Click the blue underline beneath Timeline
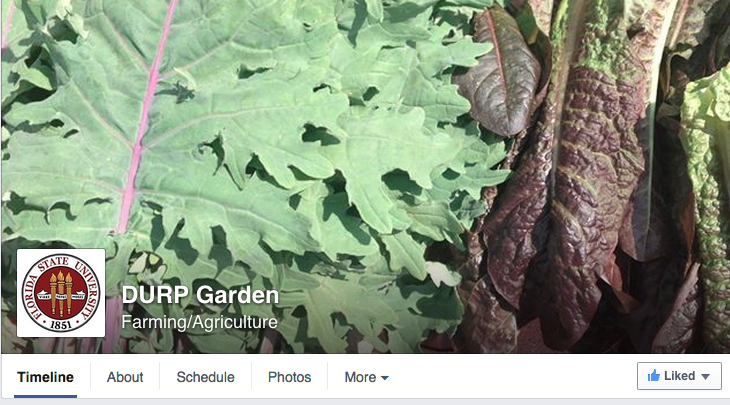Viewport: 730px width, 405px height. point(45,397)
